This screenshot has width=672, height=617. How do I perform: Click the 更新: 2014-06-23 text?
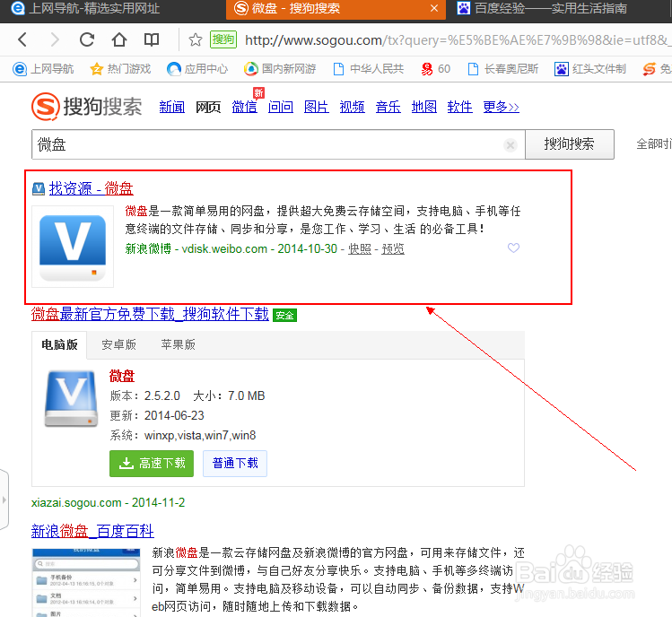coord(157,415)
